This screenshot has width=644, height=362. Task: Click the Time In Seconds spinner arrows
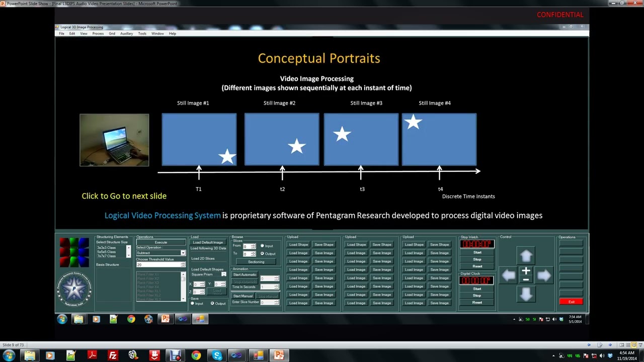pyautogui.click(x=277, y=287)
